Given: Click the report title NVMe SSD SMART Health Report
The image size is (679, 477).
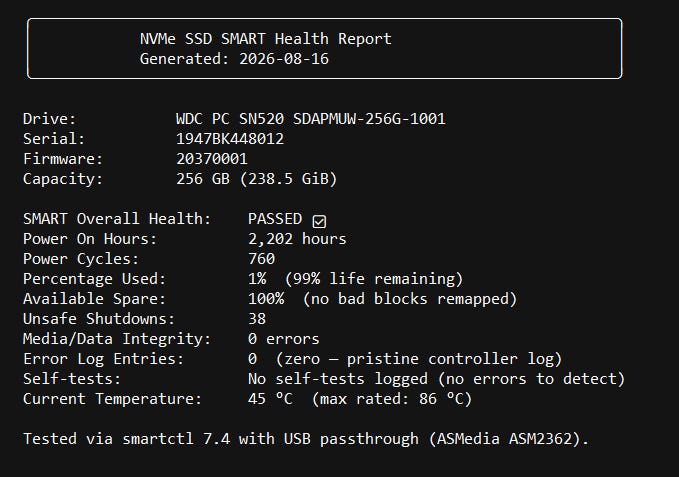Looking at the screenshot, I should tap(265, 39).
